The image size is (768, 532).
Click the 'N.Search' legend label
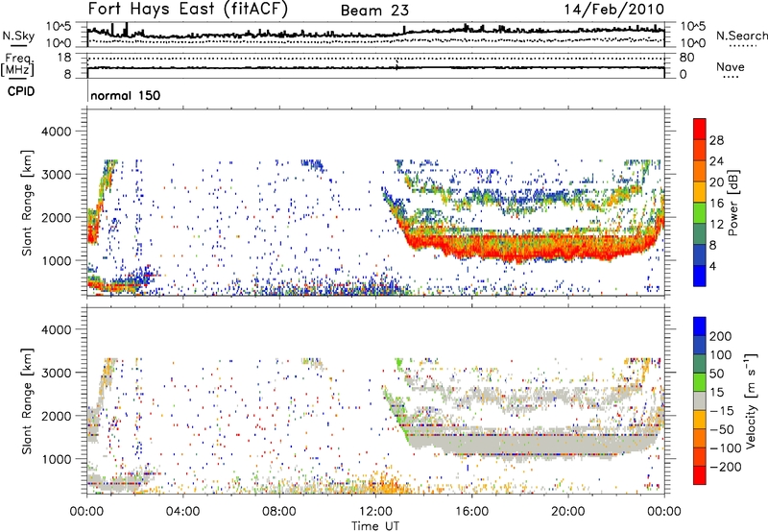[741, 36]
